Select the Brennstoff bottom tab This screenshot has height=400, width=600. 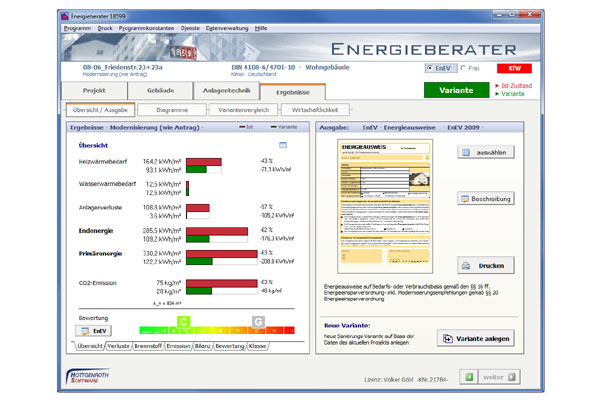click(x=148, y=346)
